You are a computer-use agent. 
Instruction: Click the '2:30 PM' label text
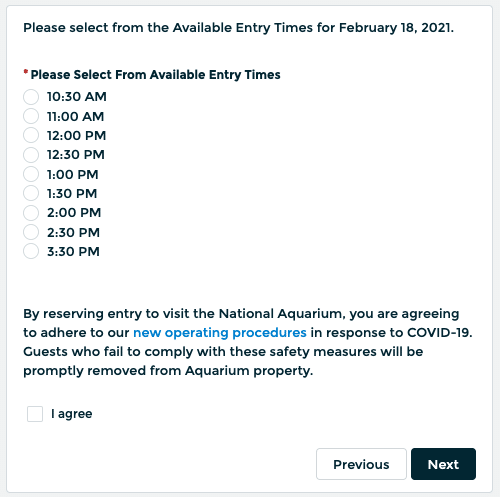(73, 232)
